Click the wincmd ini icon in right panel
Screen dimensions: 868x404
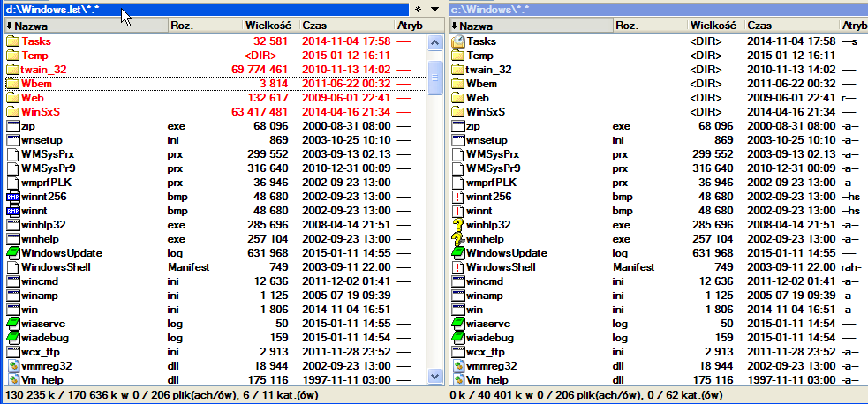[x=457, y=281]
